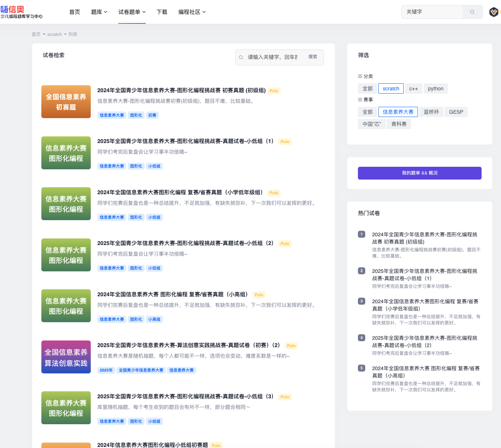Select 全部 under 赛事 filter
501x448 pixels.
tap(367, 112)
